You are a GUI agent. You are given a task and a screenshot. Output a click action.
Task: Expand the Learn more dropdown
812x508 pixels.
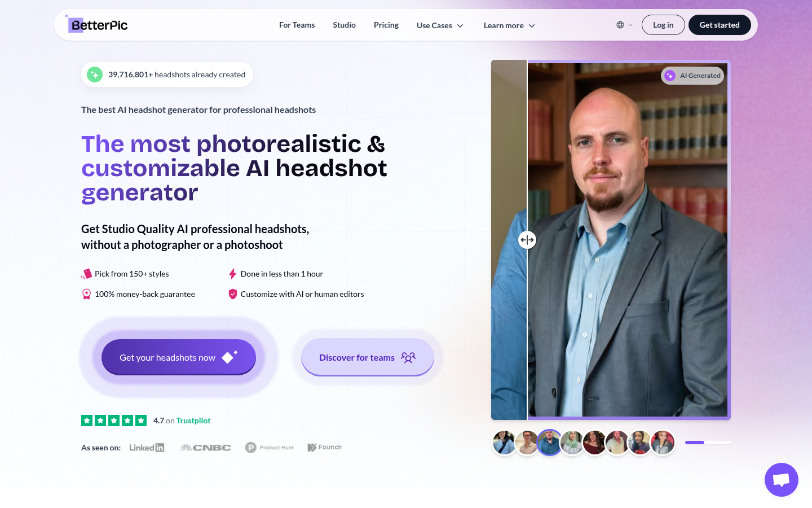509,25
